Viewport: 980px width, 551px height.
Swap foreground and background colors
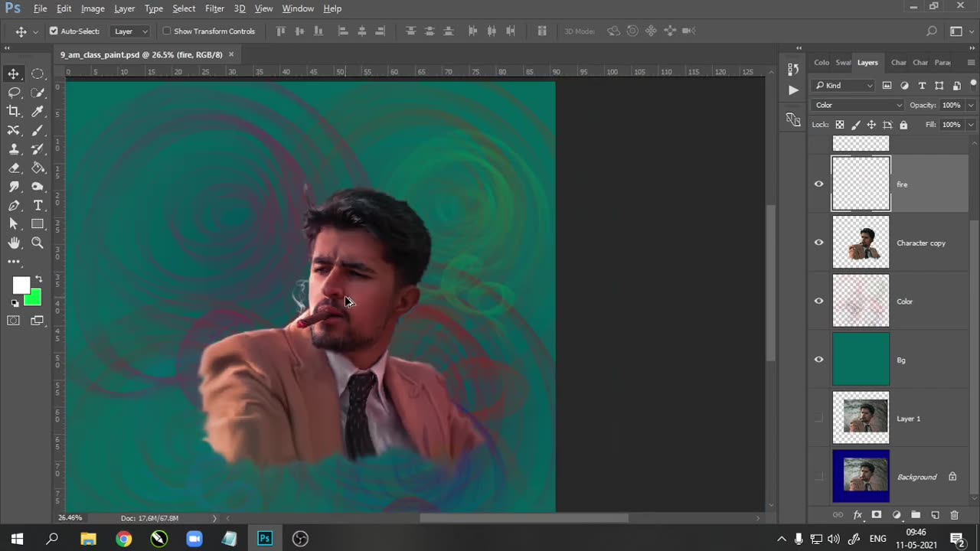[x=39, y=279]
